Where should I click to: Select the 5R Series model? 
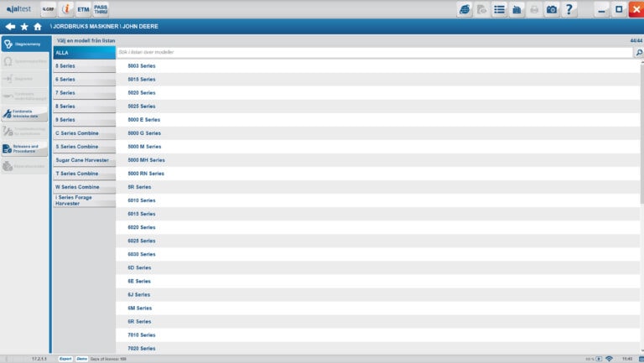point(378,187)
